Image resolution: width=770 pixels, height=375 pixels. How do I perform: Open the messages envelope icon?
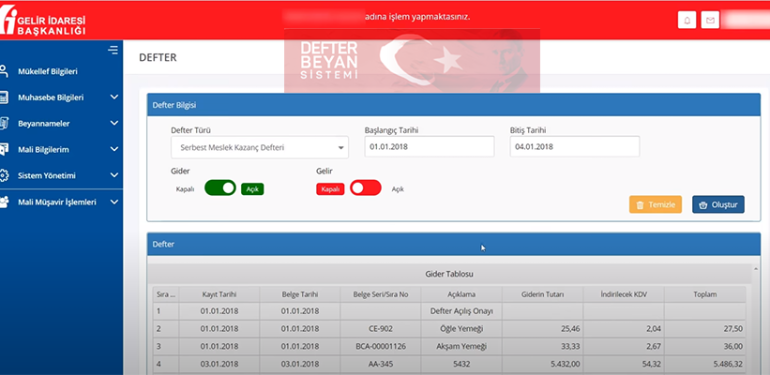point(710,20)
